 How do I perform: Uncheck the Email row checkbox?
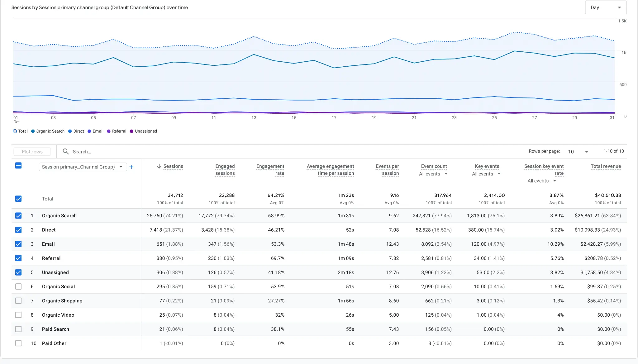coord(18,244)
